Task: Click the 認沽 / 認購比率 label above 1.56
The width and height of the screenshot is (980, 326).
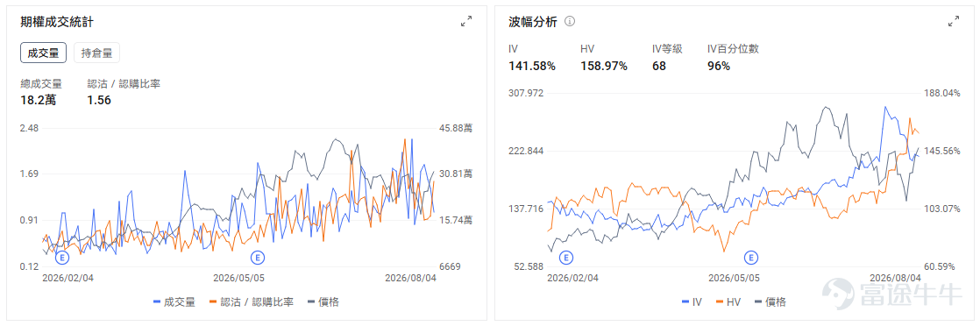Action: pos(124,83)
